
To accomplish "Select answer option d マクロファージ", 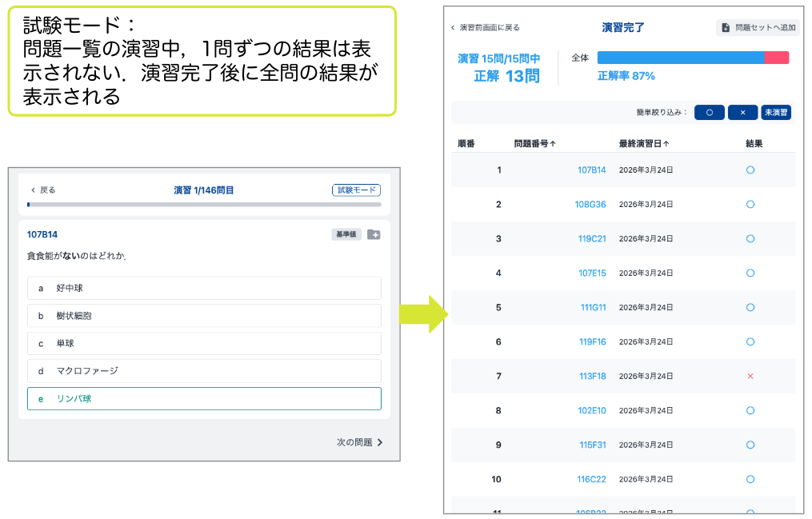I will (204, 371).
